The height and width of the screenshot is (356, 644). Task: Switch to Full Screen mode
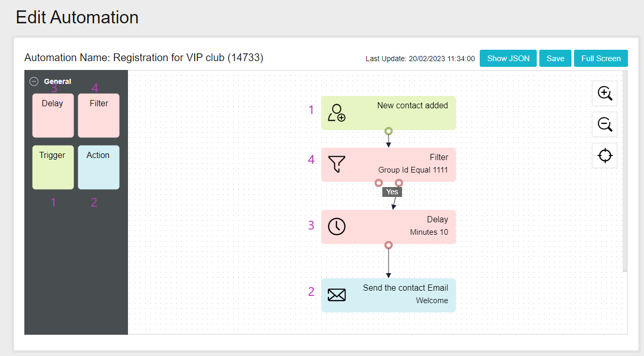click(600, 59)
